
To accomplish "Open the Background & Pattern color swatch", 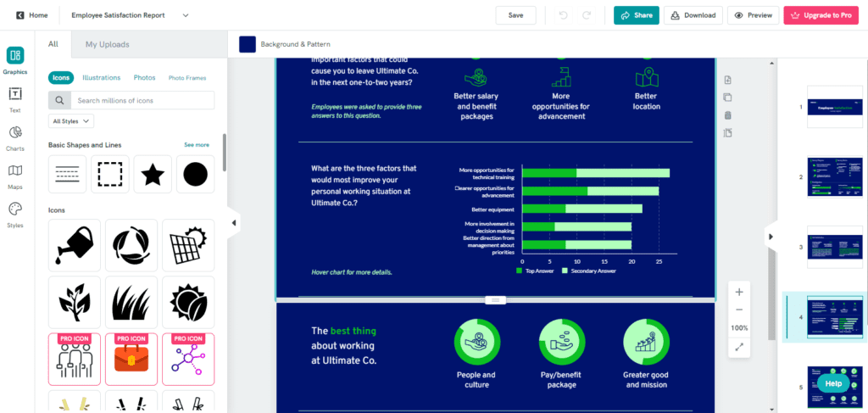I will click(248, 44).
